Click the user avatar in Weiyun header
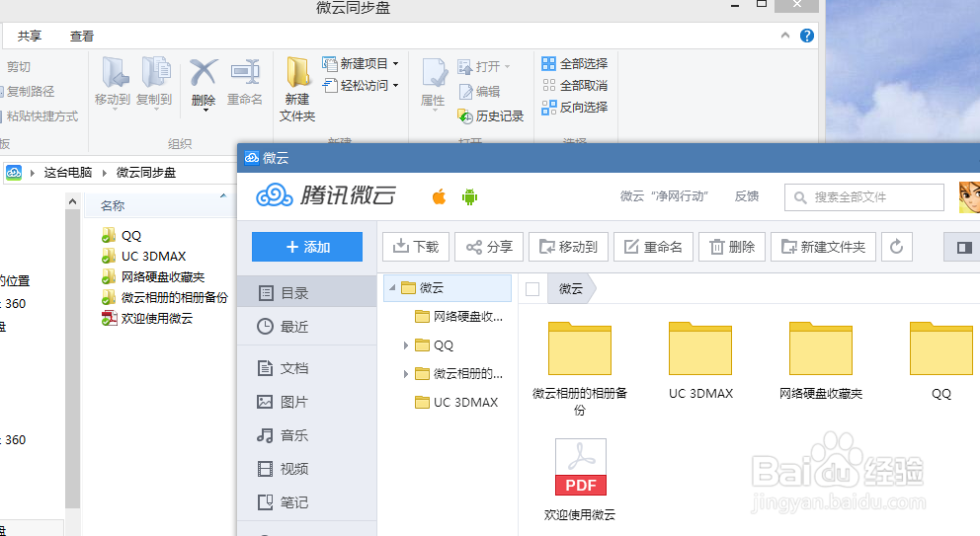 point(969,196)
